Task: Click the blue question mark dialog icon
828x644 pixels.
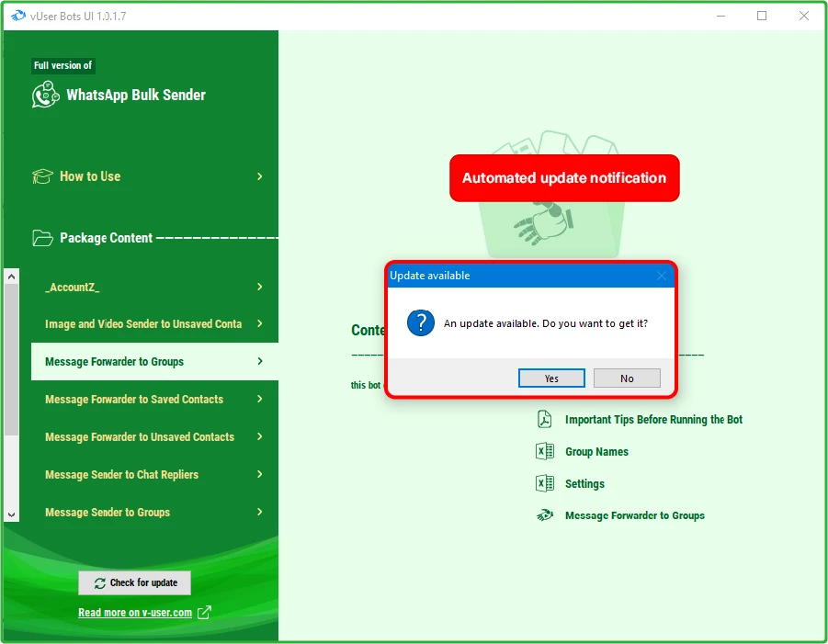Action: coord(421,323)
